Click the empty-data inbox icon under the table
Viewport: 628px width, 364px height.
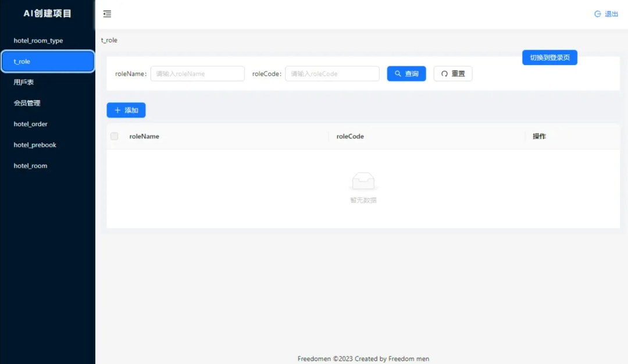click(363, 180)
